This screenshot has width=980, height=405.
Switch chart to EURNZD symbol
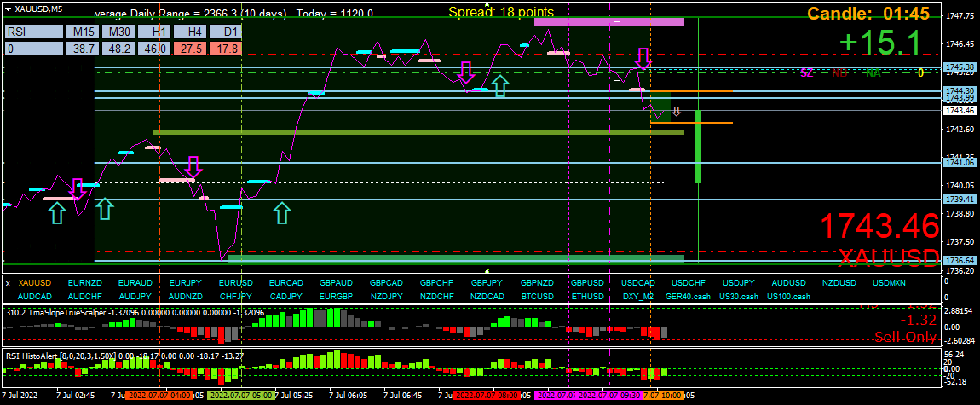84,283
